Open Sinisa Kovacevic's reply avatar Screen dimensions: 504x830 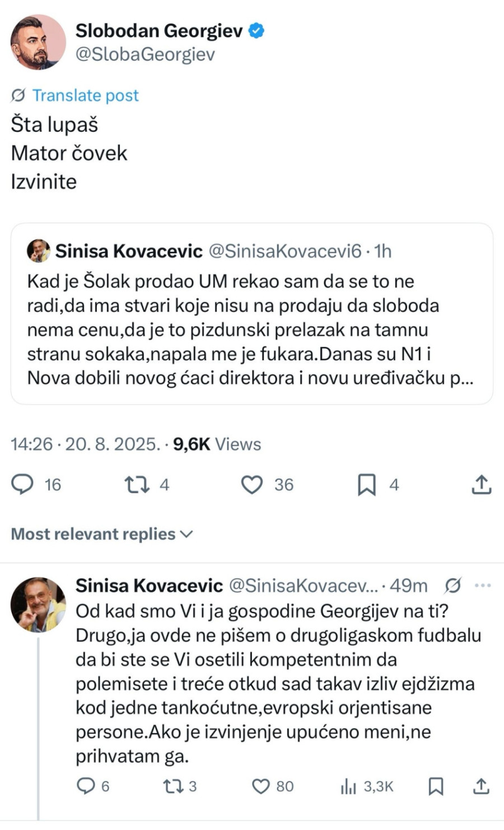coord(38,605)
